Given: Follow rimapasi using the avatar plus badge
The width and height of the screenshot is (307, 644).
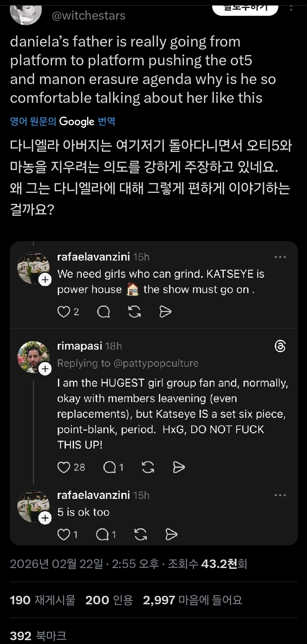Looking at the screenshot, I should click(45, 369).
